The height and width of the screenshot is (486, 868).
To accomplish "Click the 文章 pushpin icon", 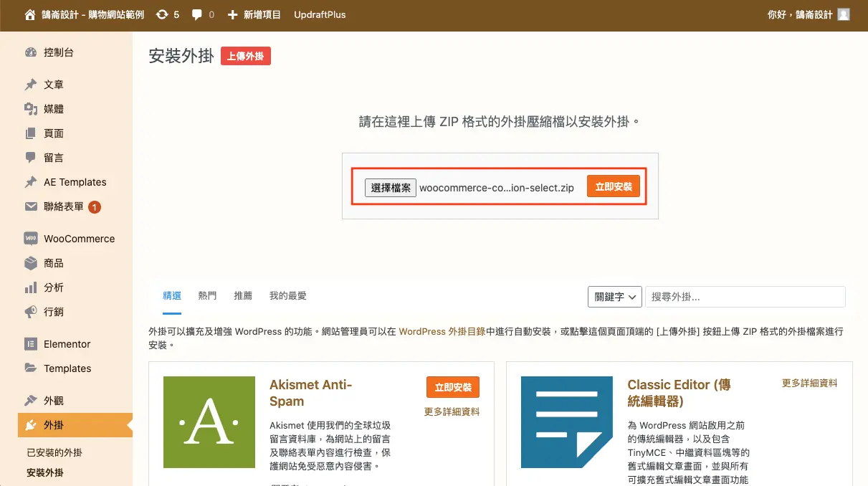I will click(30, 85).
